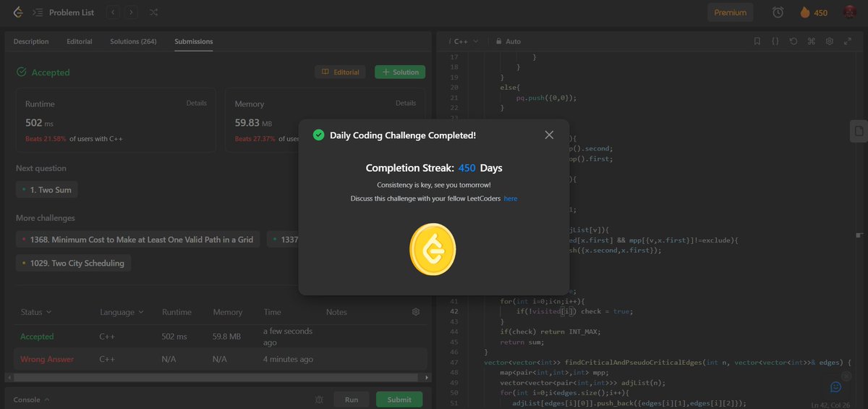This screenshot has width=868, height=409.
Task: Open challenge 1368 Minimum Cost Valid Path
Action: (137, 239)
